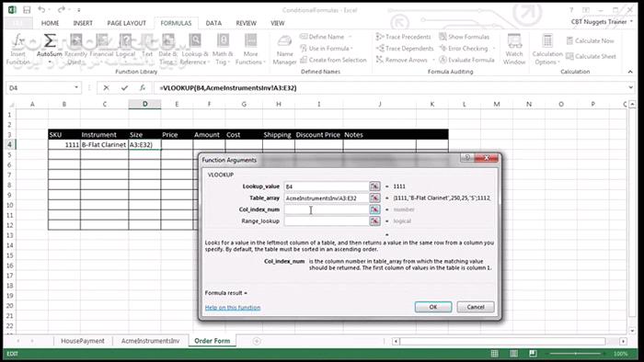Click the Undo icon
This screenshot has width=644, height=362.
point(41,9)
